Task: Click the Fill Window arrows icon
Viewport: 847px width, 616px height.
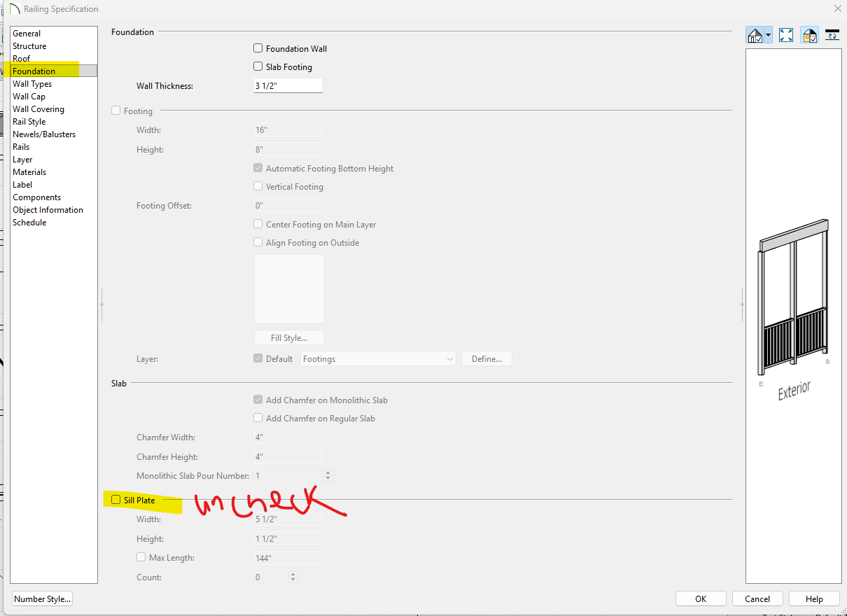Action: pos(786,35)
